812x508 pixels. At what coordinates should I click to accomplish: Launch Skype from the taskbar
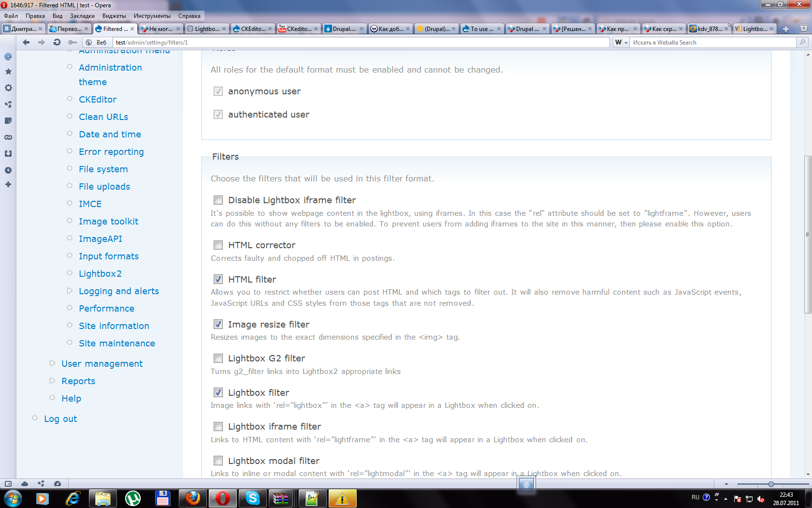252,498
